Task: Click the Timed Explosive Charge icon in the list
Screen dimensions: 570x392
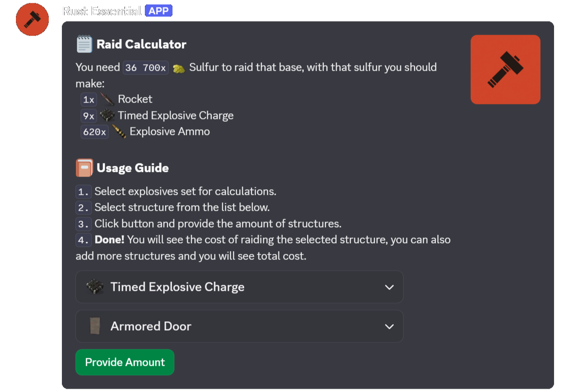Action: click(x=107, y=115)
